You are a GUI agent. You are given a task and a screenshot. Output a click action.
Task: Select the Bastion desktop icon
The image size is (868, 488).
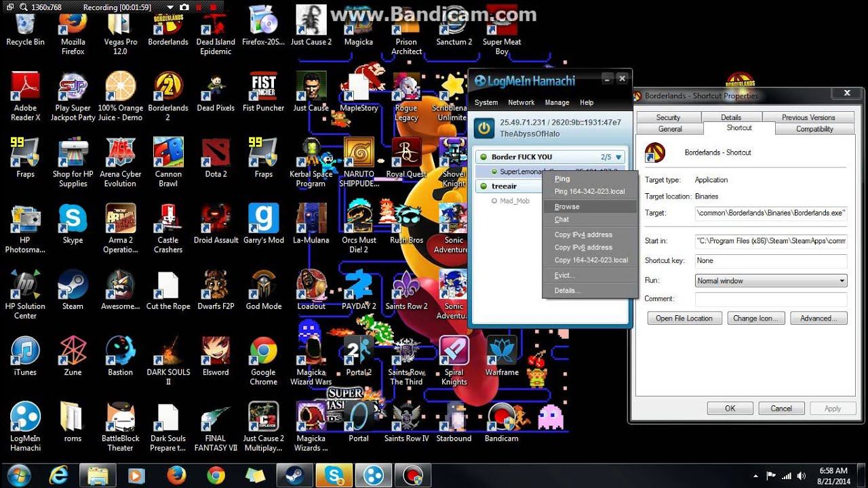pos(120,355)
